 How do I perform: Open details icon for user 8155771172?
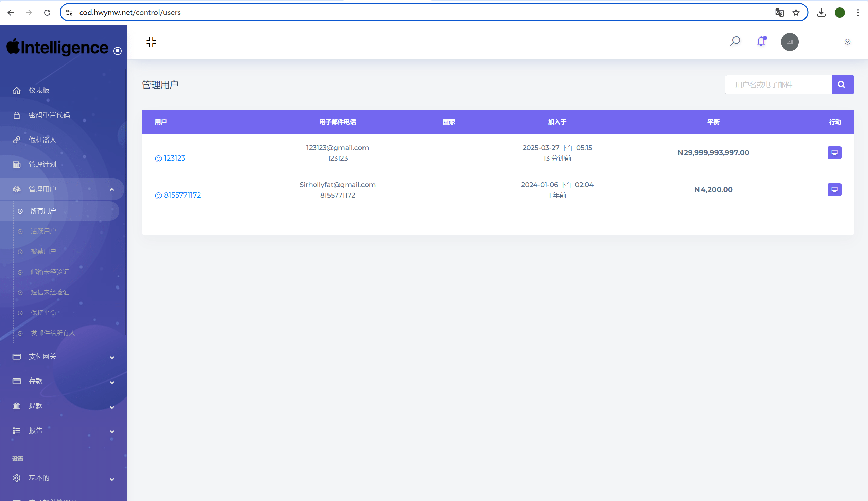pos(834,190)
